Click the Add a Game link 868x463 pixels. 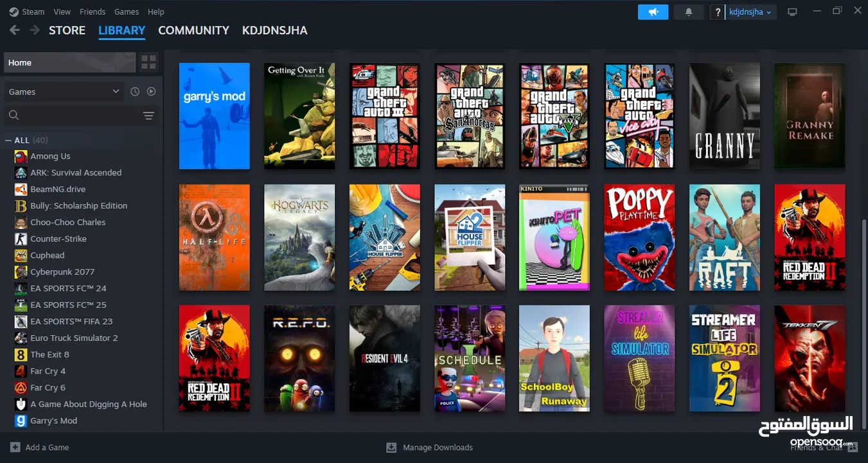[x=47, y=448]
